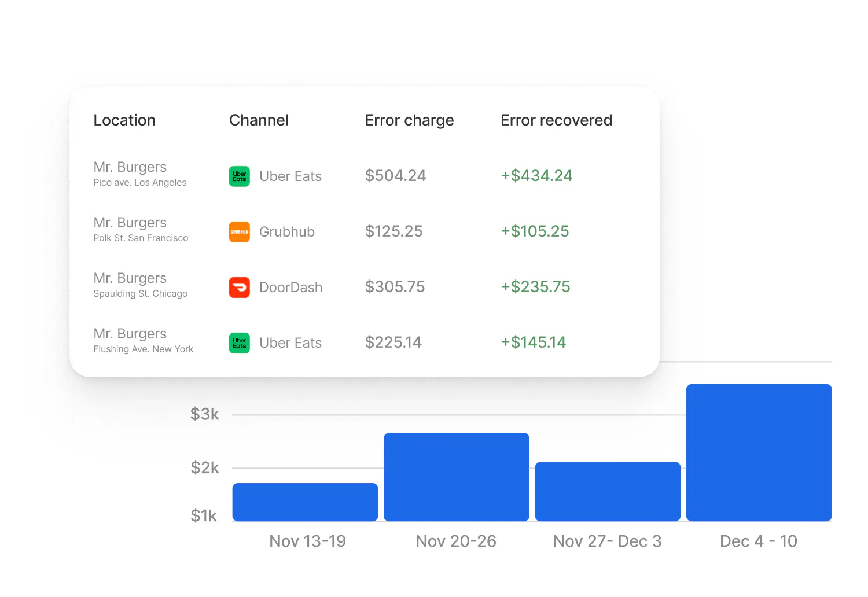Click the Uber Eats icon in Los Angeles row

pyautogui.click(x=239, y=176)
